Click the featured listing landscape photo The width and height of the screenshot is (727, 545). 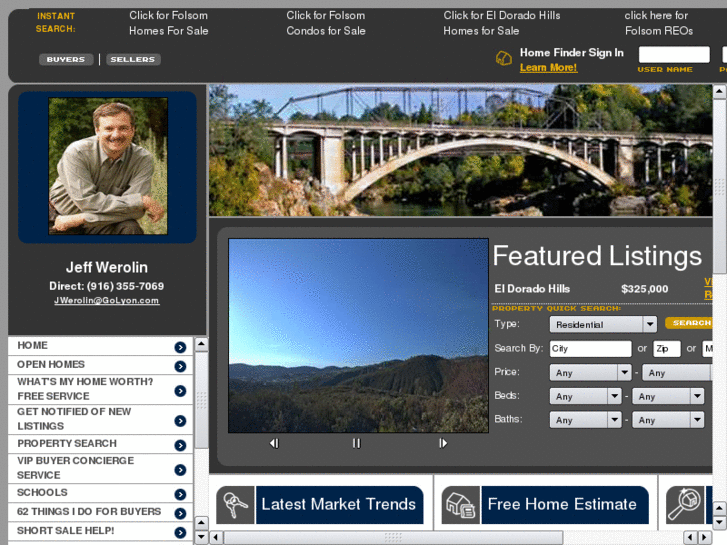coord(358,336)
